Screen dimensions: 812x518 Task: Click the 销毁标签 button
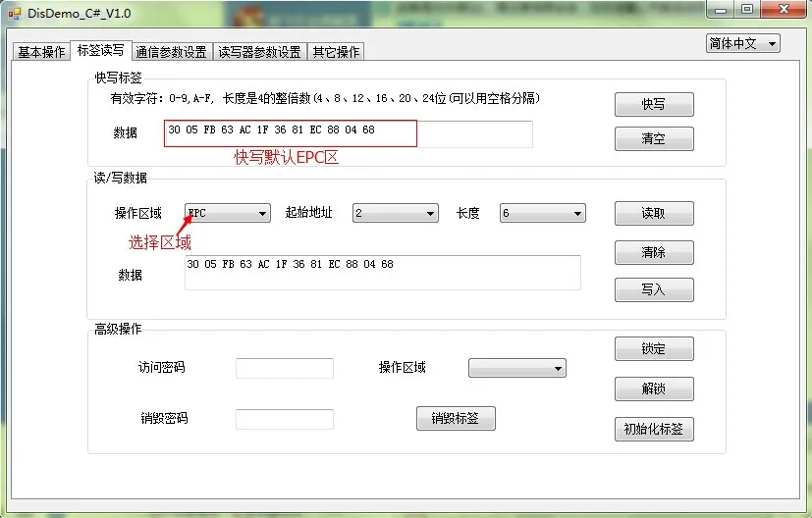coord(456,418)
